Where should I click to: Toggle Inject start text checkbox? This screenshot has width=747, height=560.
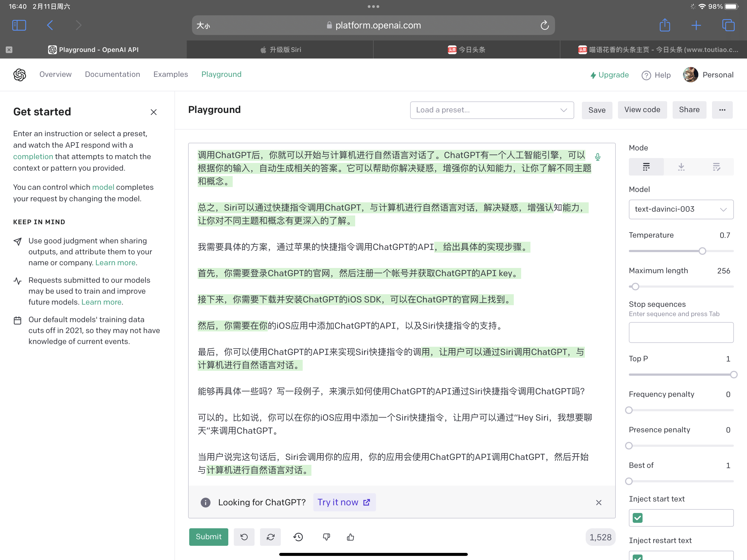point(637,518)
